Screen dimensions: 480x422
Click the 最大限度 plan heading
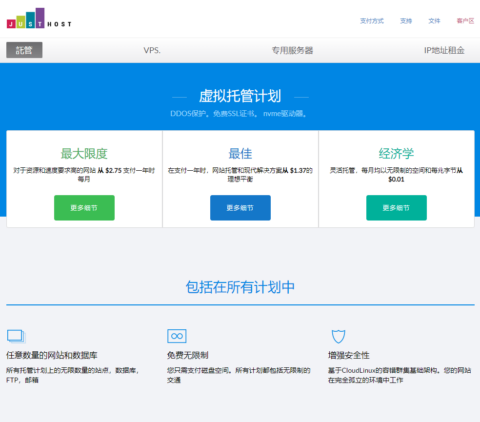pos(84,154)
